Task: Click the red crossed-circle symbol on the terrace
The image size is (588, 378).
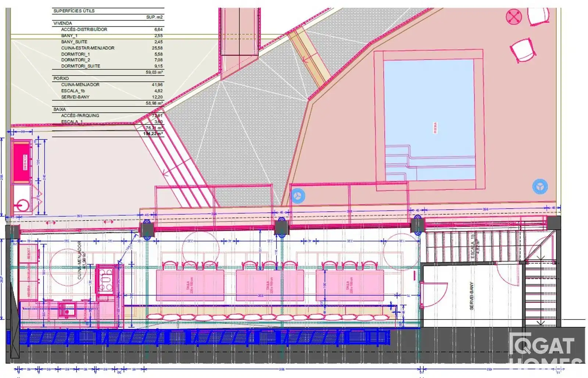Action: tap(513, 17)
